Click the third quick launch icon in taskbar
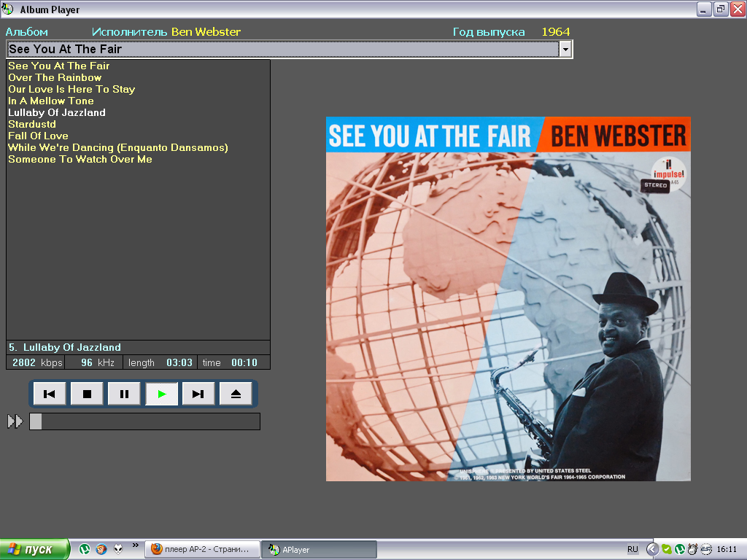This screenshot has width=747, height=560. pos(118,549)
